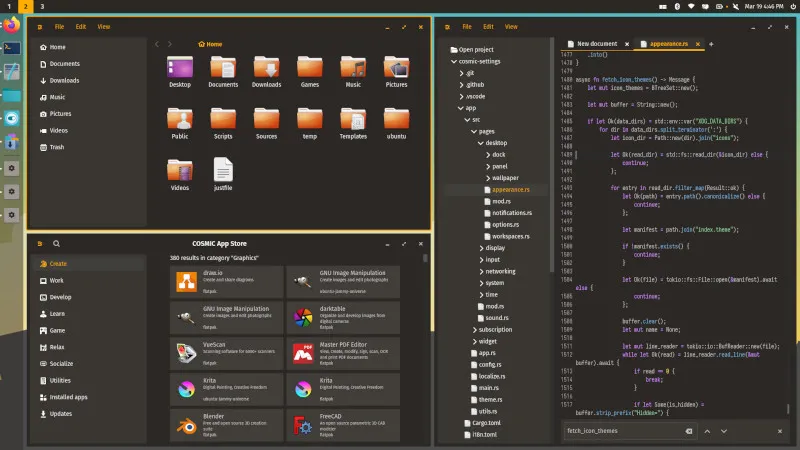The height and width of the screenshot is (450, 800).
Task: Launch Firefox from the dock
Action: (11, 24)
